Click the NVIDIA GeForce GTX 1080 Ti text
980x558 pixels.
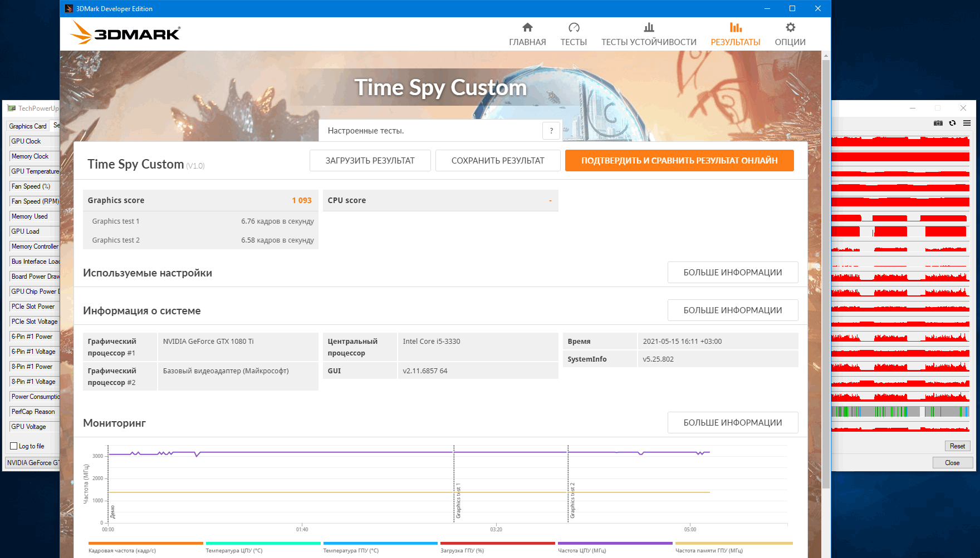point(208,342)
